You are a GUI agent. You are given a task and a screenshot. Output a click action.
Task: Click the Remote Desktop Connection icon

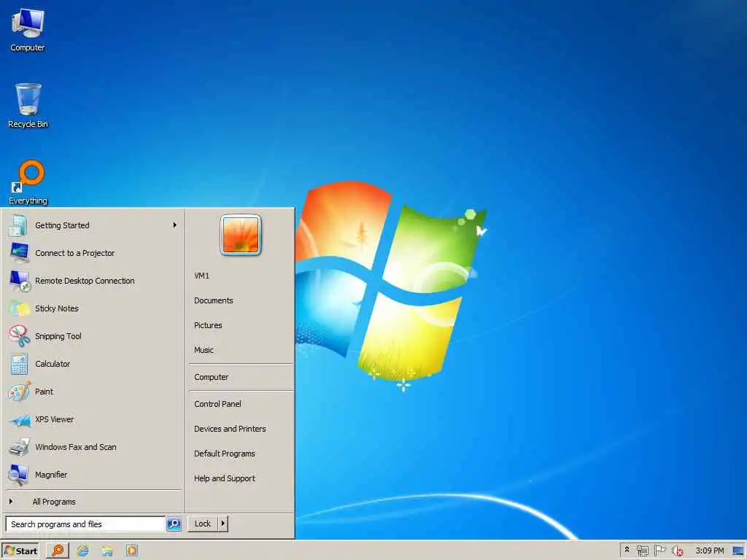click(19, 281)
